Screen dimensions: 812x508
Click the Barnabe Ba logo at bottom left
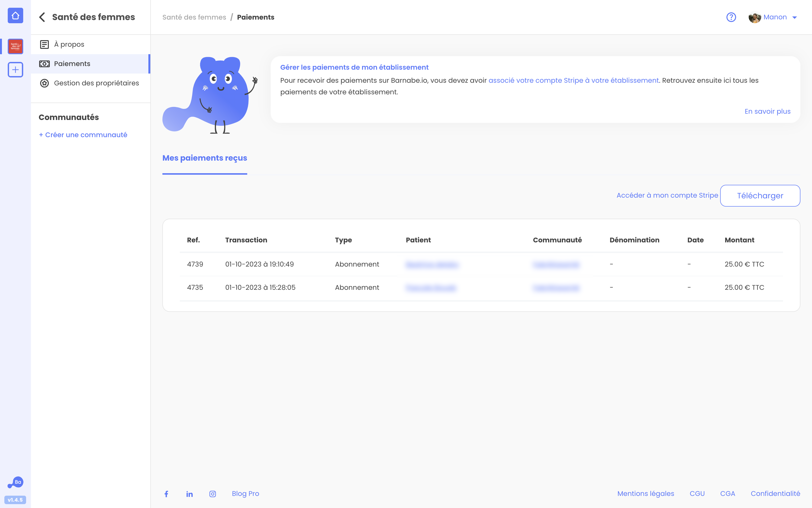tap(15, 482)
